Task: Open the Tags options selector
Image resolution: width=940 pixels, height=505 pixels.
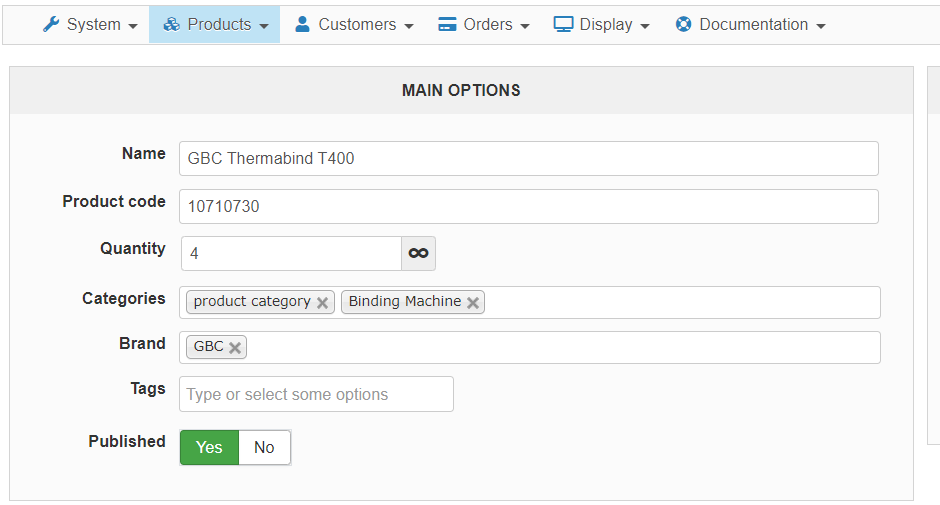Action: [316, 394]
